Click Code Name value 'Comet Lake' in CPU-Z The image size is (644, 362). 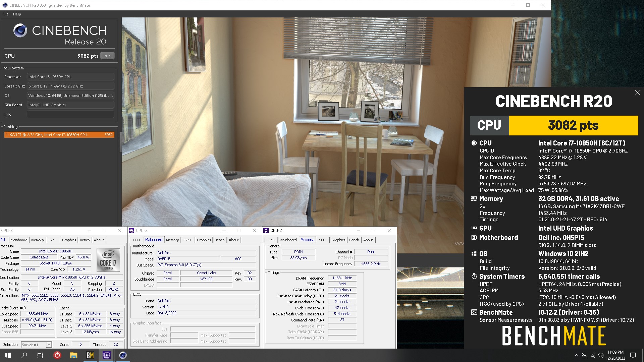[39, 257]
